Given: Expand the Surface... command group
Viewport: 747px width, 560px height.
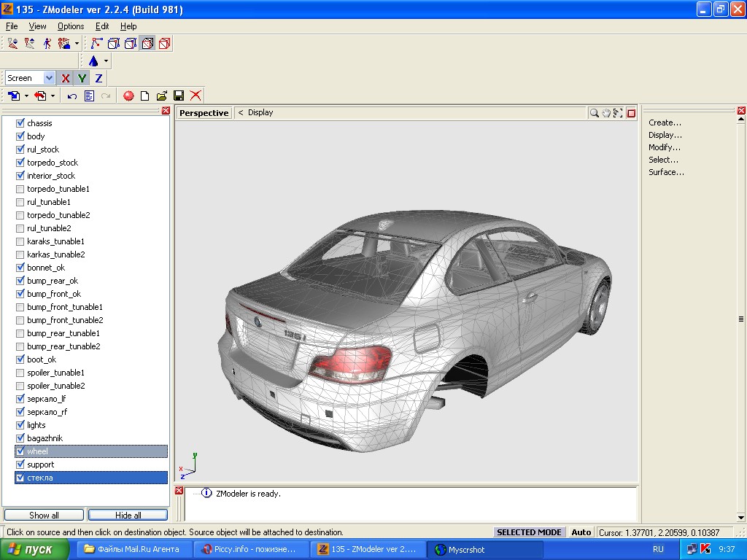Looking at the screenshot, I should [666, 172].
